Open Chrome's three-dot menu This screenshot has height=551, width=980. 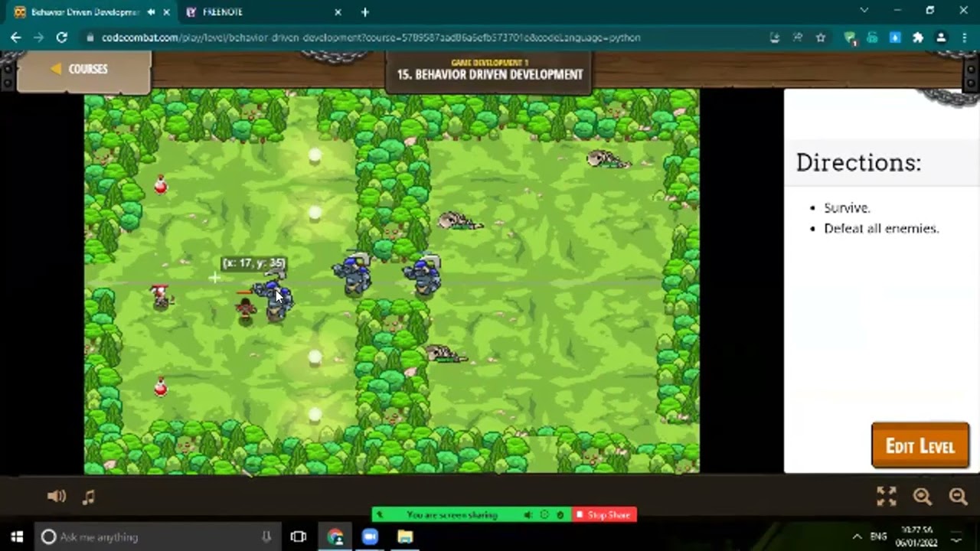[963, 37]
